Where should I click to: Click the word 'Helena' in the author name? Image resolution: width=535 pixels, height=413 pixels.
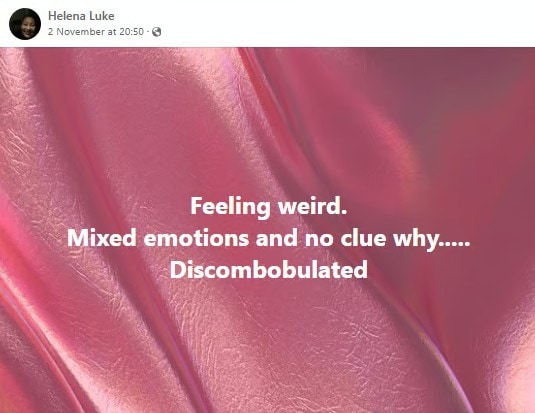67,16
